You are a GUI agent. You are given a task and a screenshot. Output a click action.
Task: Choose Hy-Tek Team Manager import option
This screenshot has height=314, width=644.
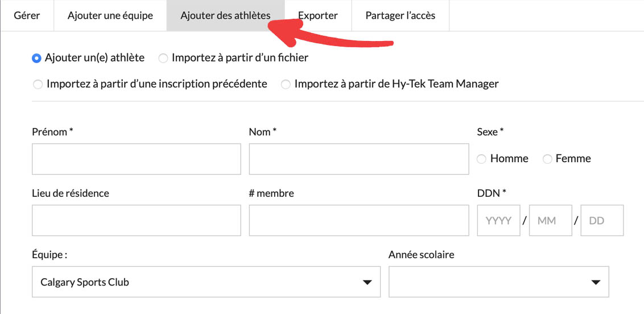point(286,85)
